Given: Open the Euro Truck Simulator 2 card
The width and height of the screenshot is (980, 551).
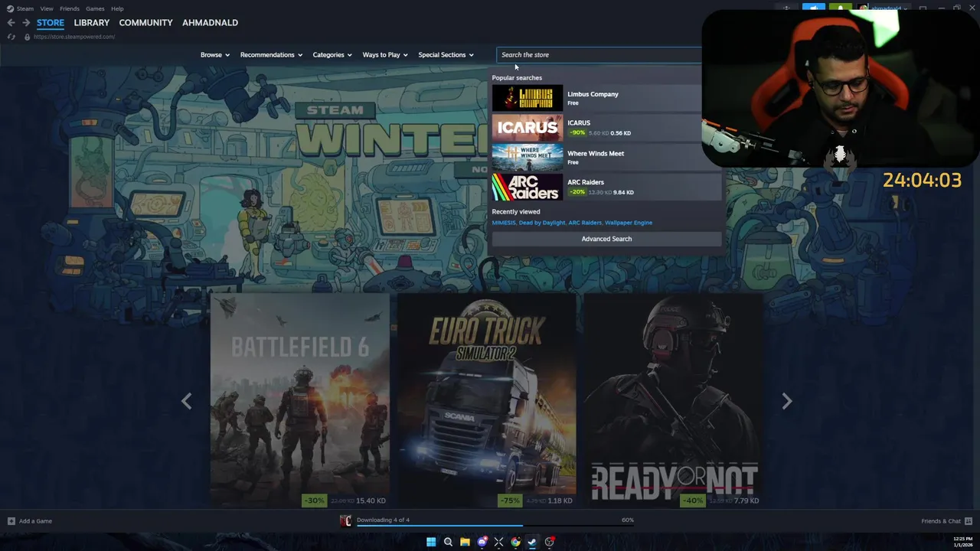Looking at the screenshot, I should (x=487, y=400).
